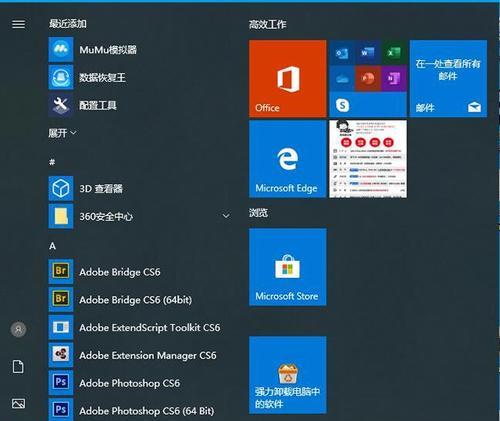This screenshot has height=421, width=500.
Task: Open the Microsoft Store tile
Action: 288,267
